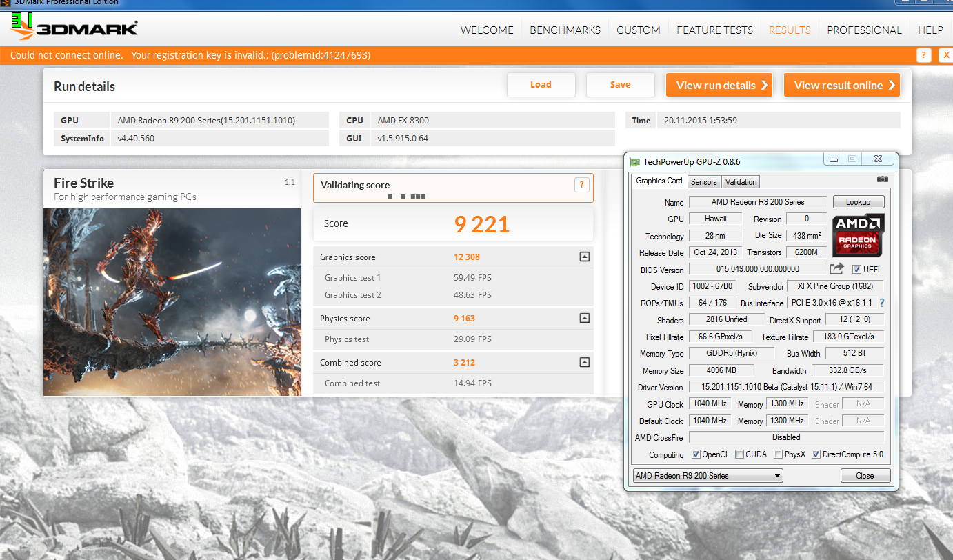Select the RESULTS tab
This screenshot has height=560, width=953.
(x=790, y=30)
